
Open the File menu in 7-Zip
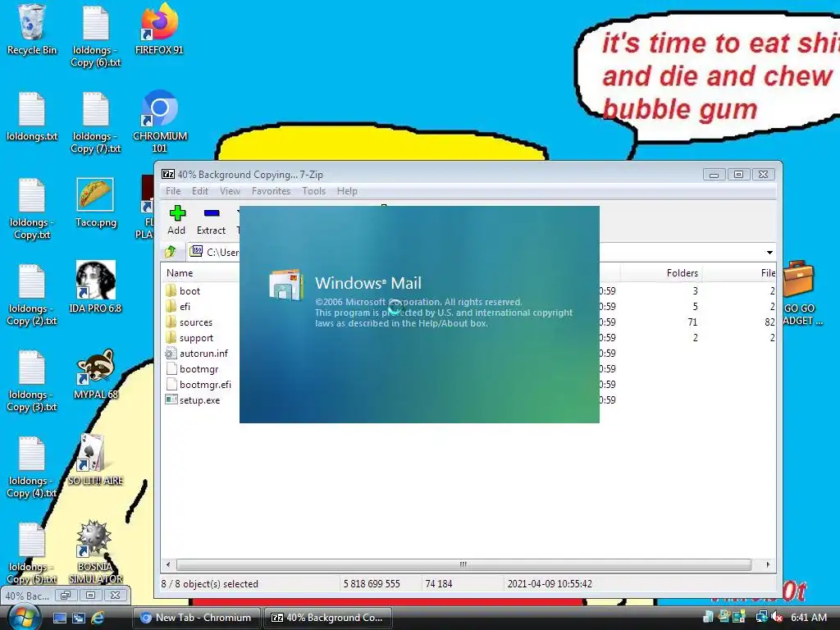pyautogui.click(x=173, y=191)
